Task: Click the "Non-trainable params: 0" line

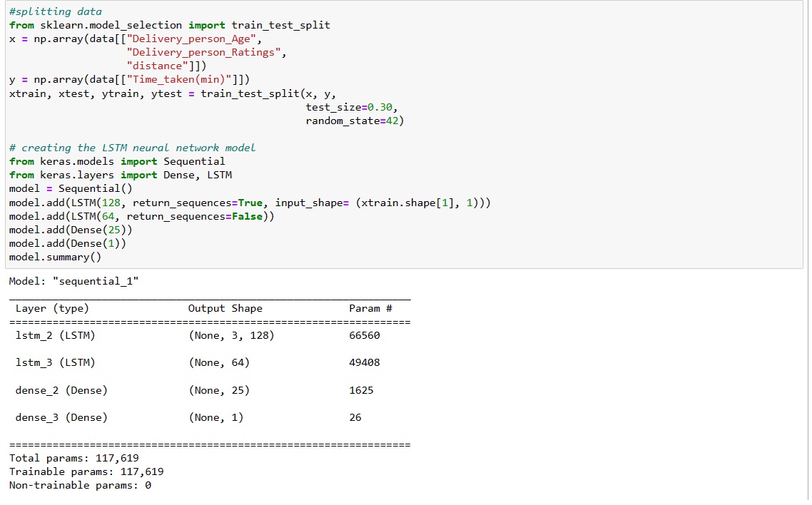Action: click(80, 485)
